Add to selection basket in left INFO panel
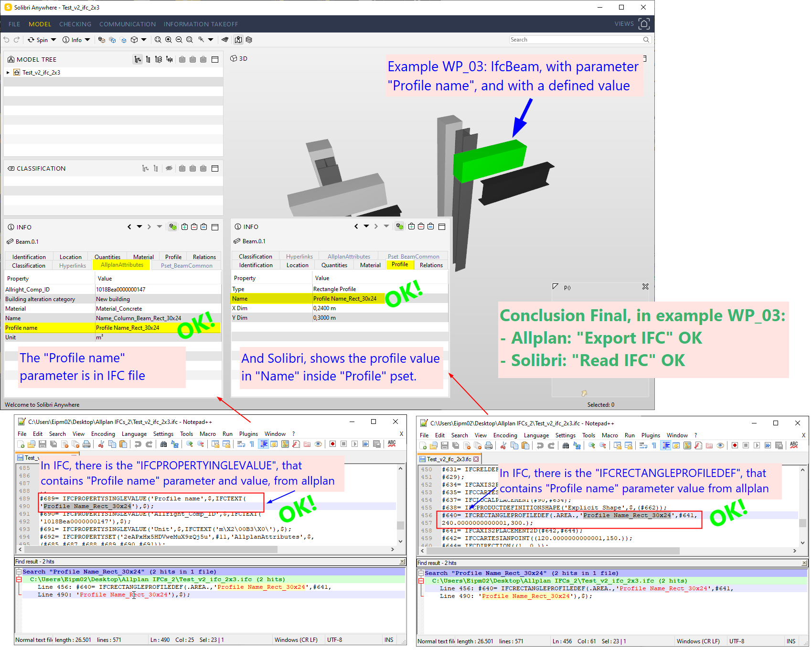 pyautogui.click(x=184, y=227)
